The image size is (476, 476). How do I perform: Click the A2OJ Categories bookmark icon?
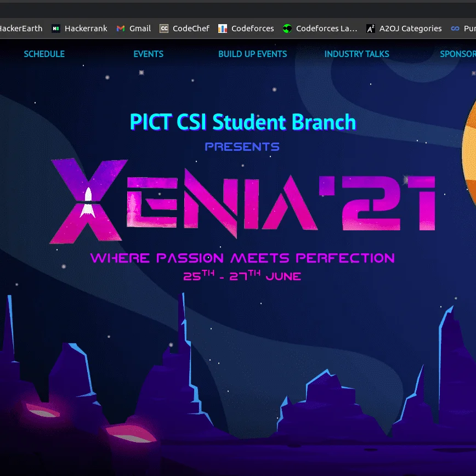tap(371, 29)
